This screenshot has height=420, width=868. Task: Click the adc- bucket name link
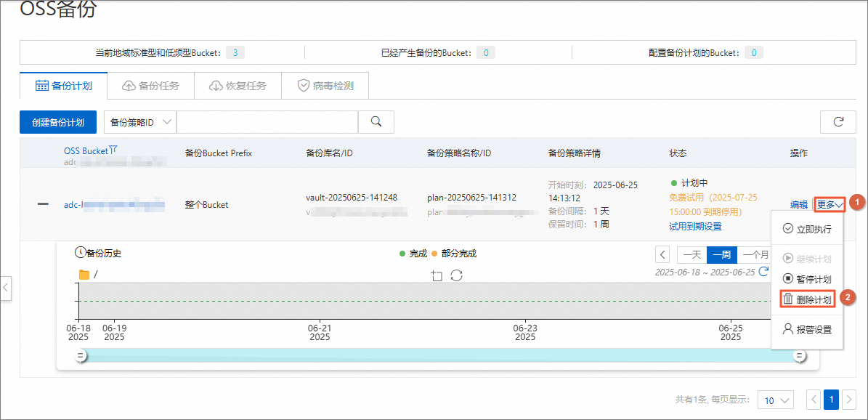(115, 204)
